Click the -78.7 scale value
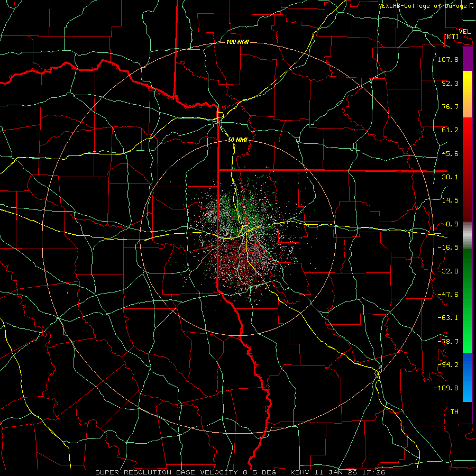Image resolution: width=476 pixels, height=476 pixels. pos(448,342)
